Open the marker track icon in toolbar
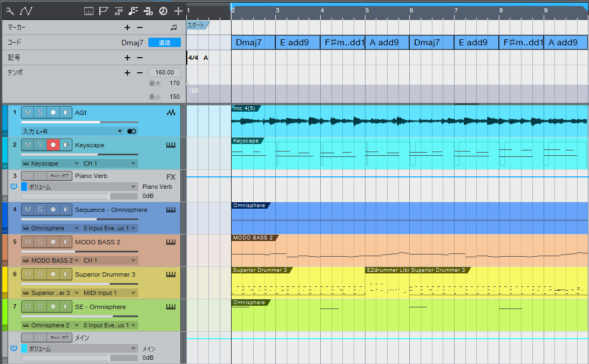589x364 pixels. pyautogui.click(x=104, y=11)
